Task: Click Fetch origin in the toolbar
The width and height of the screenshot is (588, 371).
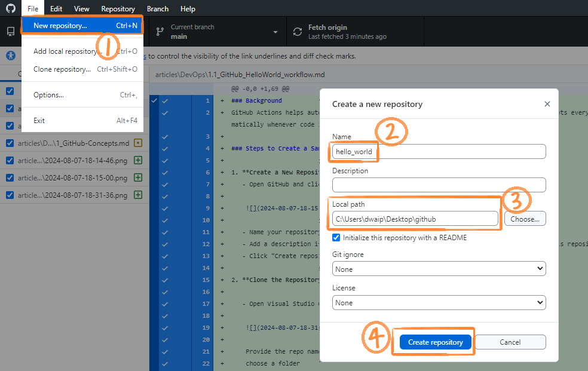Action: (x=355, y=32)
